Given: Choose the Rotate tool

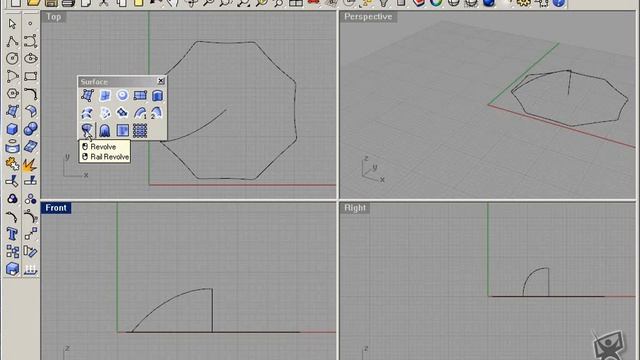Looking at the screenshot, I should tap(30, 251).
